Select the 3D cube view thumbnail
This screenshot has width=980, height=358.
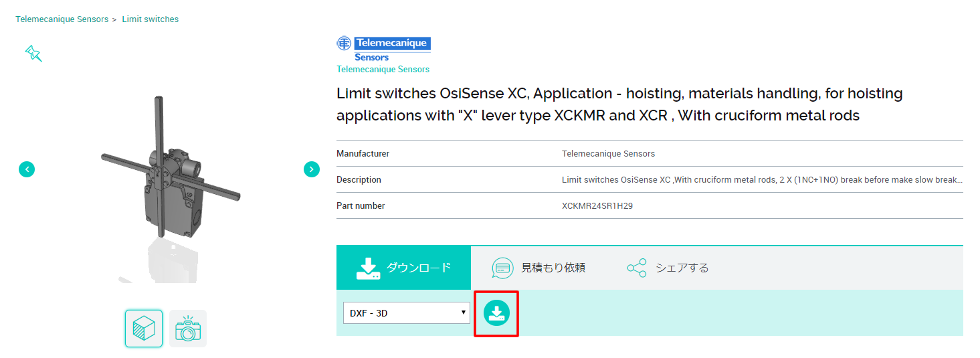coord(144,329)
